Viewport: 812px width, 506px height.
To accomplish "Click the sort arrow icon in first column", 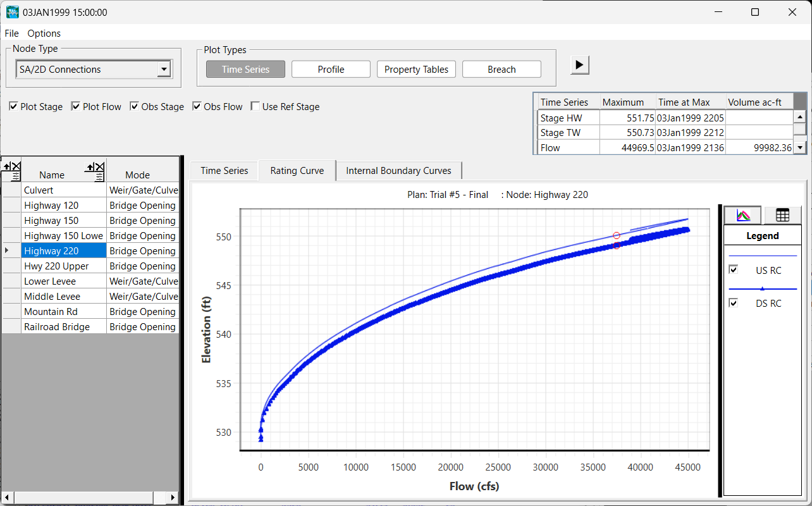I will pos(7,167).
